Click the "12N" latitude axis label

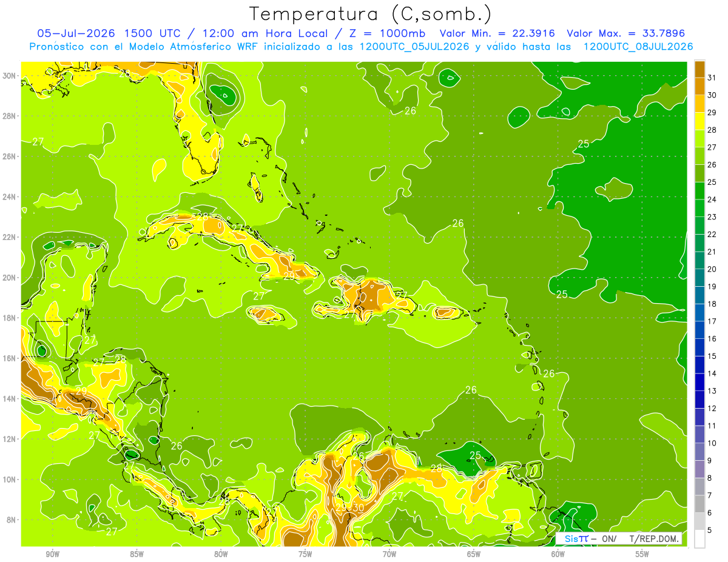10,439
